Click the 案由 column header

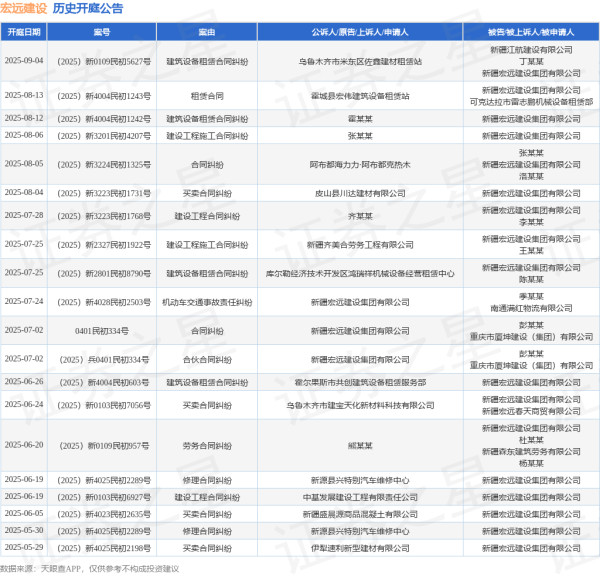click(207, 32)
